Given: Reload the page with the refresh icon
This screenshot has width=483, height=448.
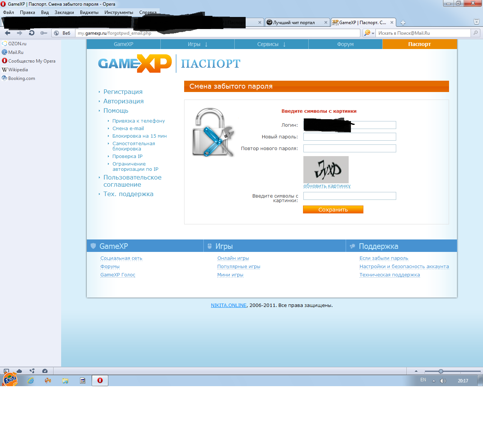Looking at the screenshot, I should coord(32,33).
